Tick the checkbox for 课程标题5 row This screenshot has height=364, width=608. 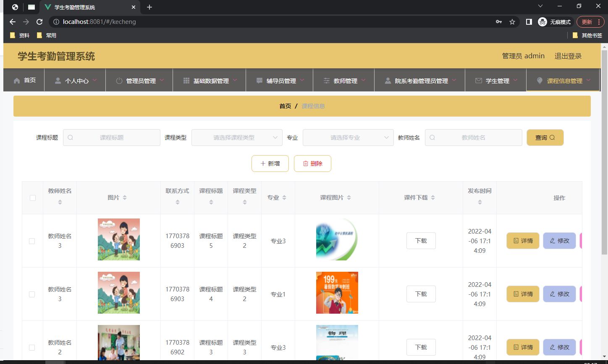(x=32, y=241)
